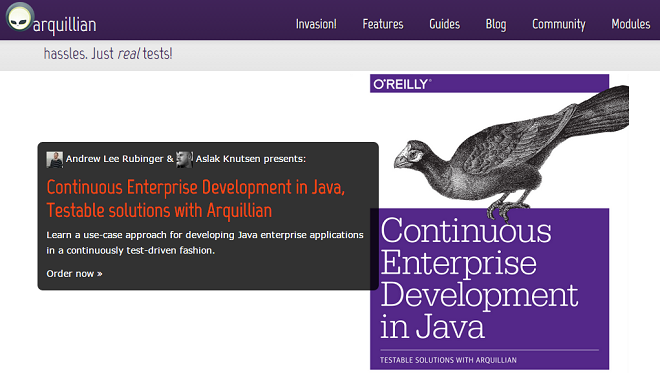Click the 'Learn a use-case approach' description text

pyautogui.click(x=205, y=242)
